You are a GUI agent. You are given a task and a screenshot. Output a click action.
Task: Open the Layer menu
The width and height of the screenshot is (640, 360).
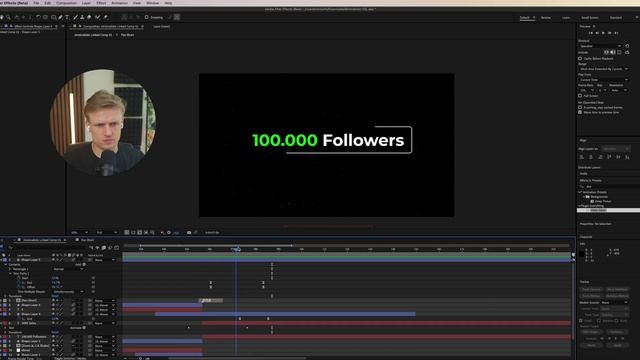click(86, 3)
